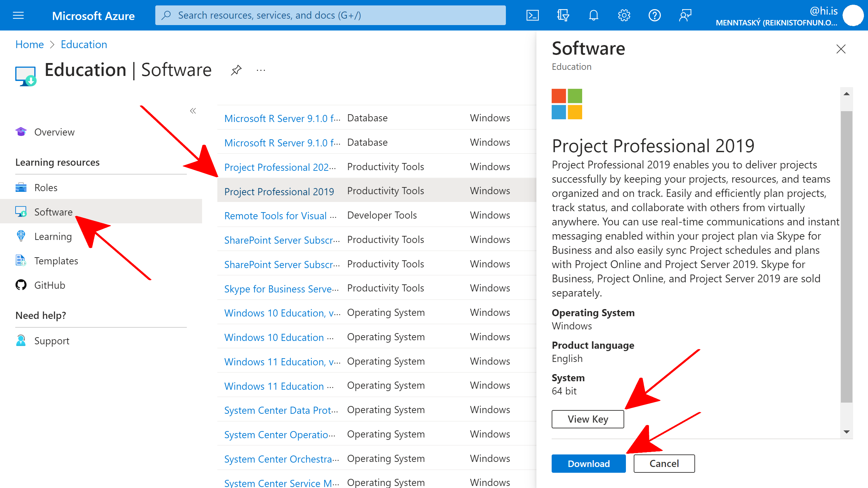Click the scroll up arrow in details panel
The width and height of the screenshot is (868, 488).
click(847, 94)
